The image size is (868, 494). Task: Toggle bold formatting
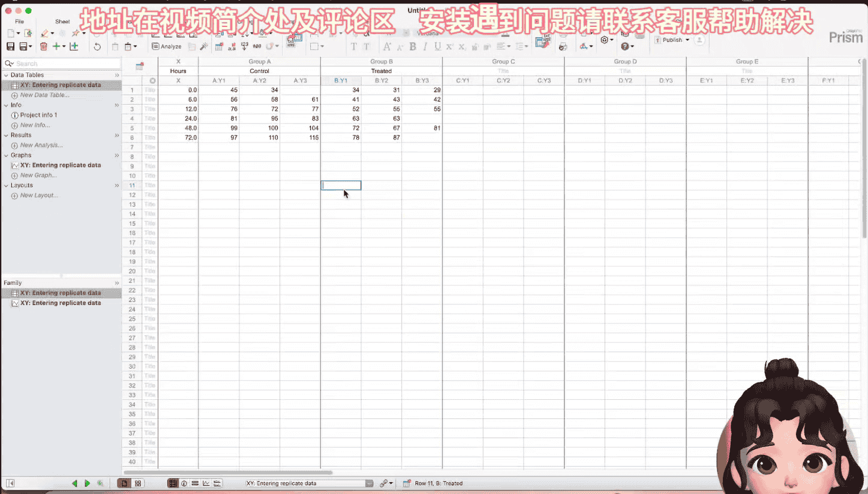[x=412, y=46]
